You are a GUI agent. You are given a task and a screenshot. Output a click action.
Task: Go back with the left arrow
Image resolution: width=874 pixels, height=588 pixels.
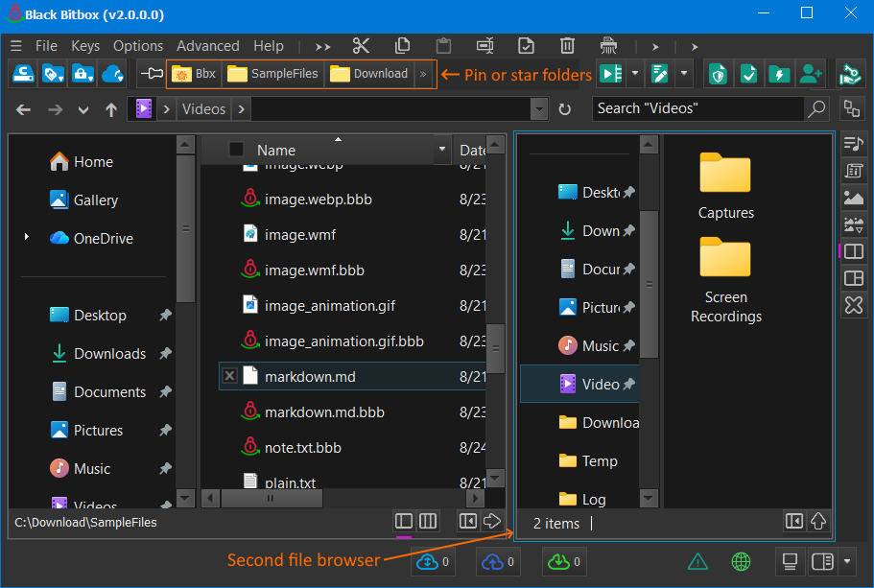point(23,109)
